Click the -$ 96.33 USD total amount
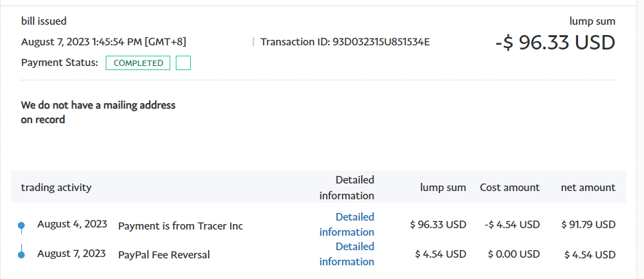This screenshot has width=644, height=279. 555,43
